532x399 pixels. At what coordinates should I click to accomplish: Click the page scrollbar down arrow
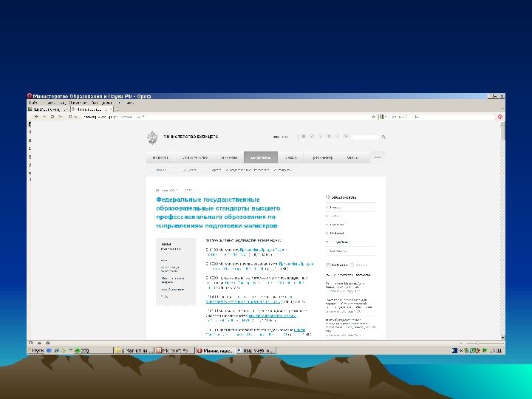pos(502,337)
